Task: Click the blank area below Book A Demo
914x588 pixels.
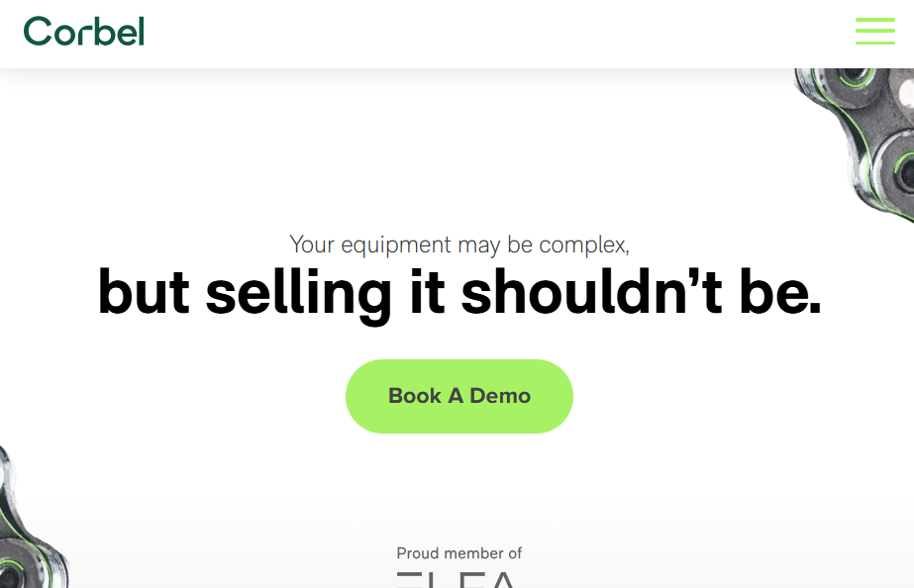Action: [458, 485]
